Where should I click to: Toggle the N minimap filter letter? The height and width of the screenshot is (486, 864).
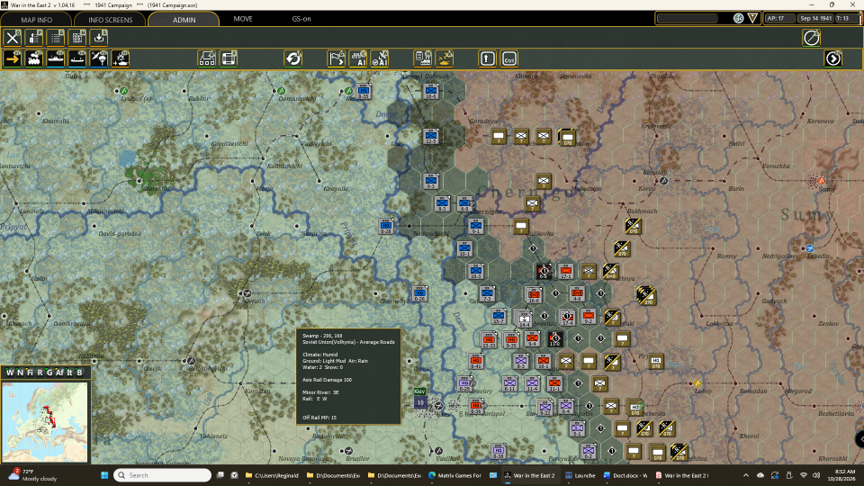pyautogui.click(x=20, y=372)
